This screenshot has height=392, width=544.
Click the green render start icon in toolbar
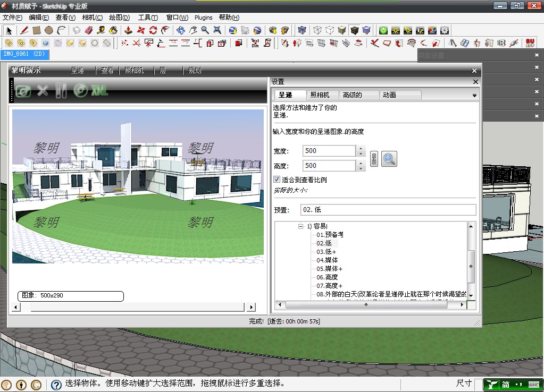pyautogui.click(x=383, y=30)
